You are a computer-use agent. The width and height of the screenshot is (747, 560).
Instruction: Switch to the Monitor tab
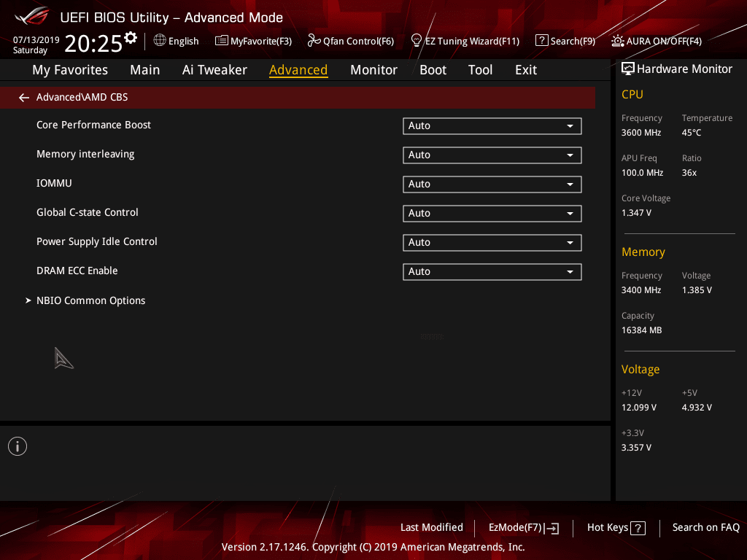coord(373,70)
